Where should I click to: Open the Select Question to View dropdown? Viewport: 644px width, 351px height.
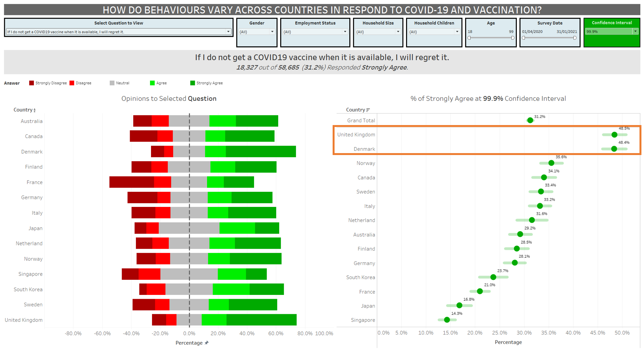(228, 32)
